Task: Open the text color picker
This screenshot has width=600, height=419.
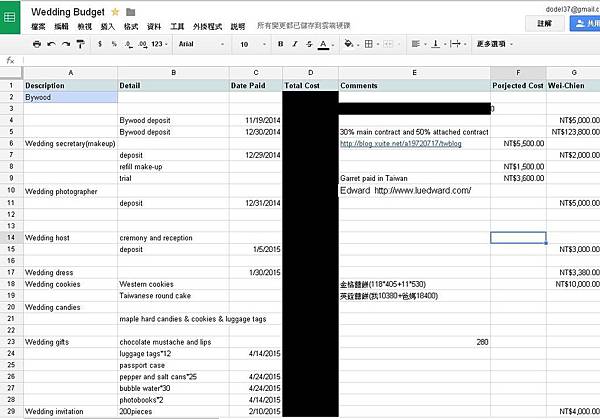Action: pyautogui.click(x=325, y=44)
